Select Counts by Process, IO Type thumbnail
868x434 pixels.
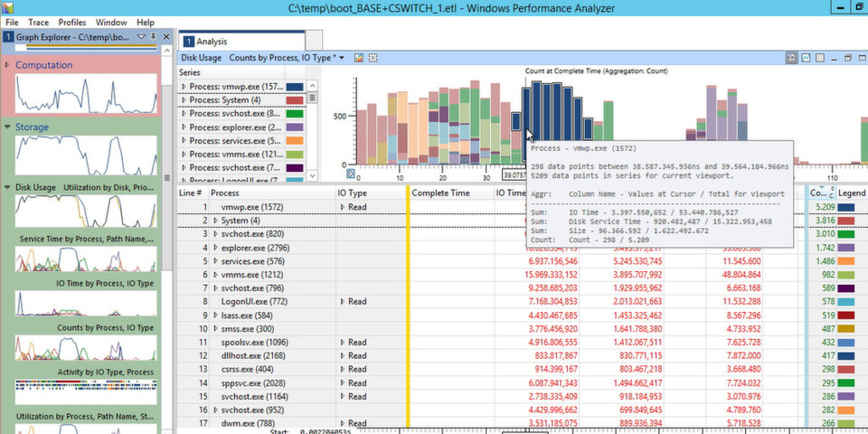click(x=86, y=347)
